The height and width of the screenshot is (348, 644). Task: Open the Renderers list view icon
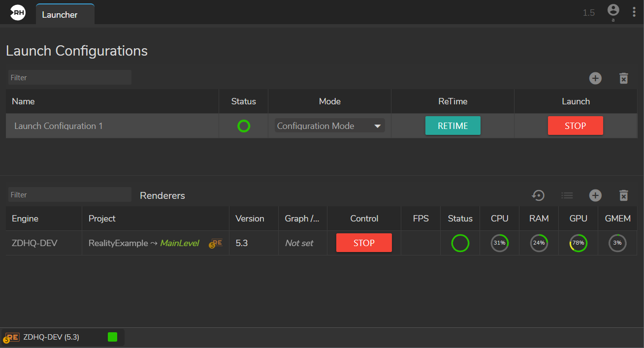pyautogui.click(x=567, y=195)
